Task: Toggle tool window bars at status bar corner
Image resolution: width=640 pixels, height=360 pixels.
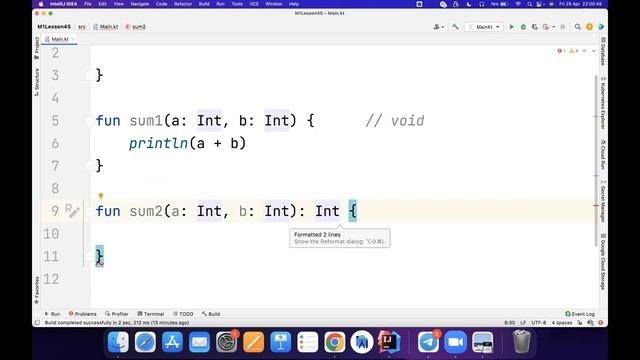Action: tap(37, 323)
